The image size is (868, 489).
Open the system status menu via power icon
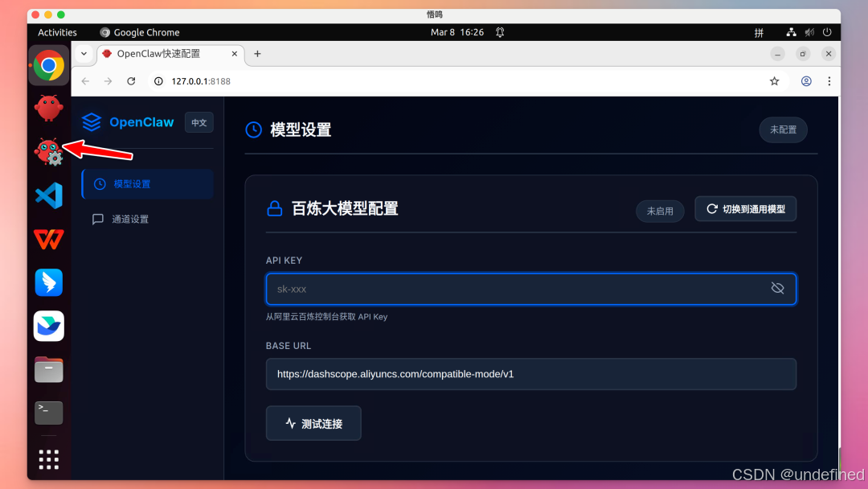click(x=828, y=32)
